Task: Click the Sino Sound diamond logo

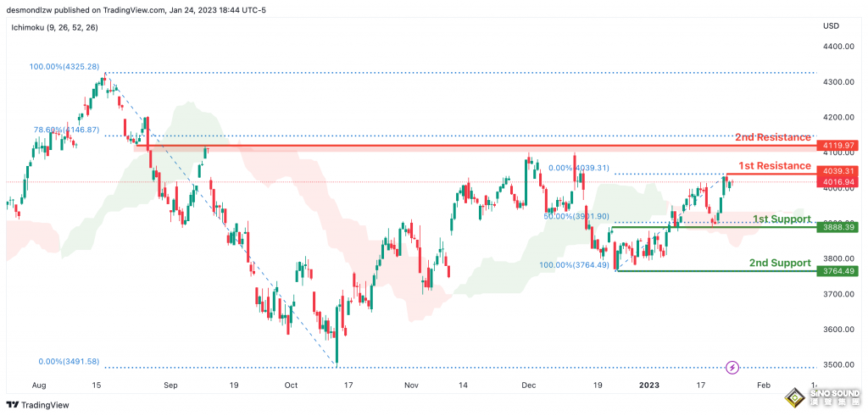Action: tap(794, 398)
